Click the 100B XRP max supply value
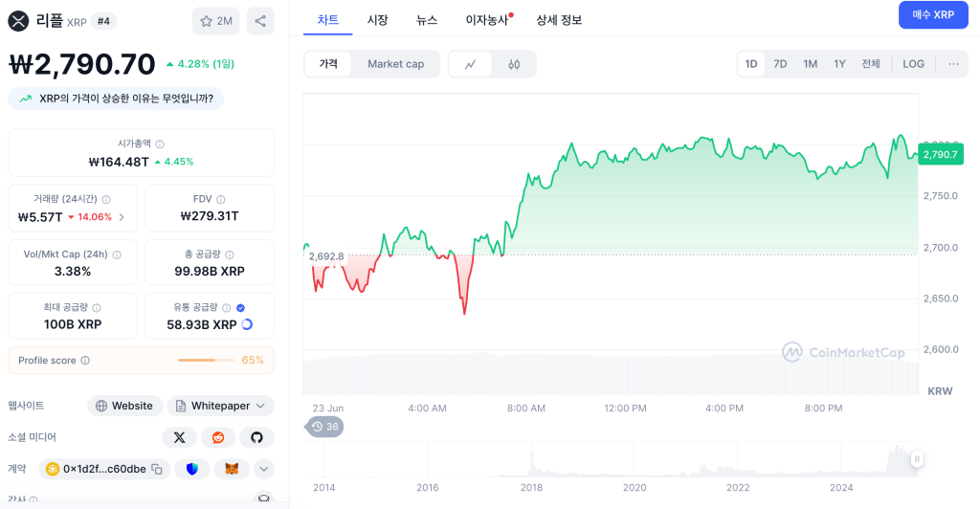 (x=73, y=324)
